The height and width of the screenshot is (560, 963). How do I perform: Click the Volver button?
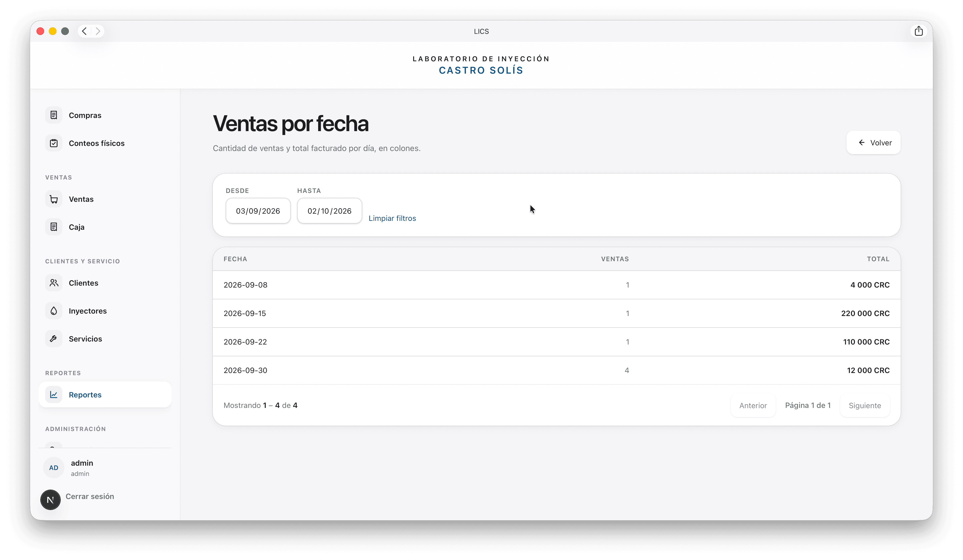[874, 143]
